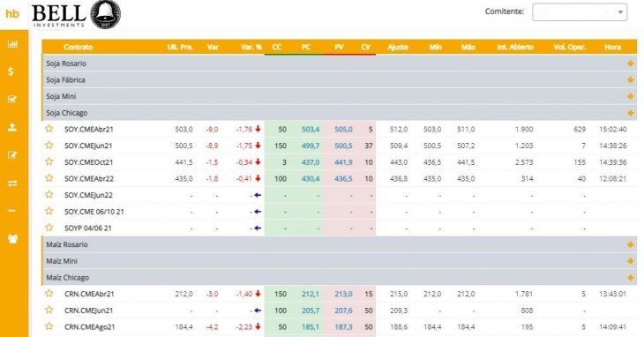
Task: Sort by the Contrato column header
Action: pyautogui.click(x=78, y=48)
